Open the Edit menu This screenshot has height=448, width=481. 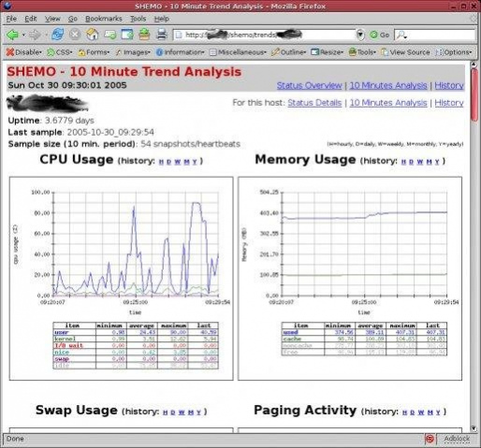click(x=31, y=19)
